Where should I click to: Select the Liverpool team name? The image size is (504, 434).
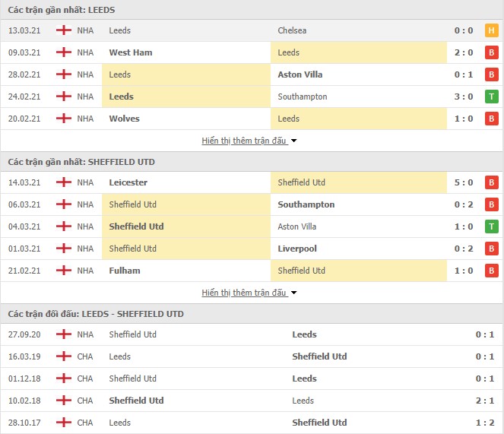[297, 249]
